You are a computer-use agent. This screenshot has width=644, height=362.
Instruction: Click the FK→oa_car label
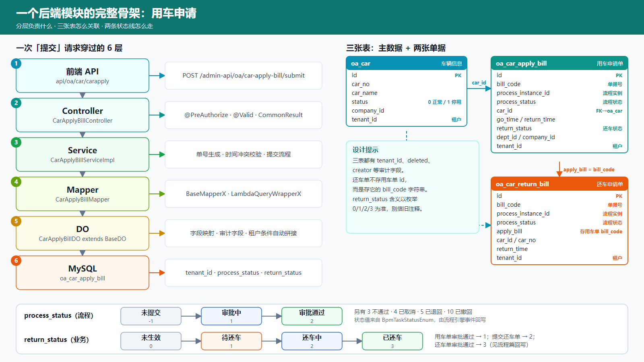tap(609, 111)
